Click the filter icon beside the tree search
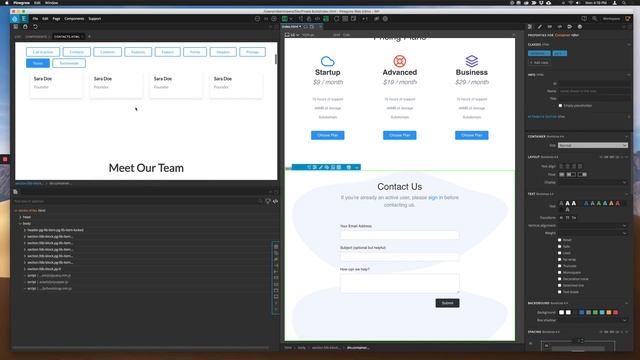The image size is (640, 360). pos(268,201)
